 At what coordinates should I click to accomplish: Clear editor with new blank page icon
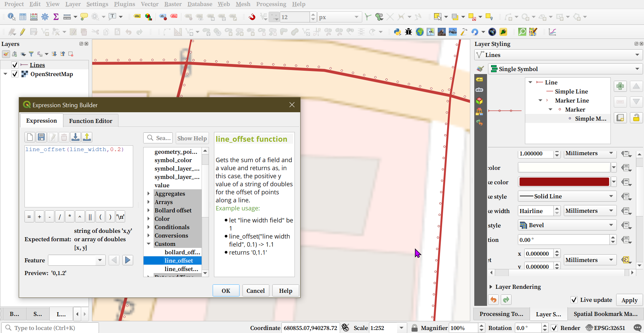tap(30, 137)
